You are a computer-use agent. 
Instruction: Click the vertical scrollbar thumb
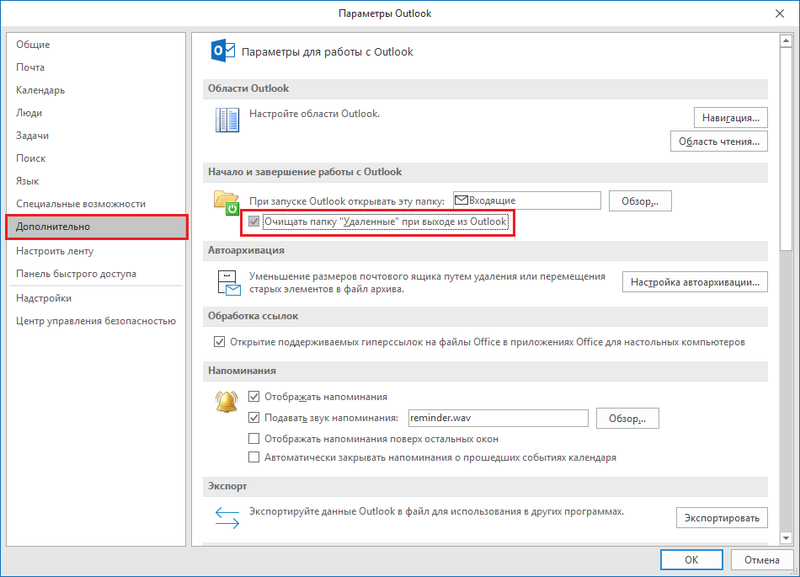coord(786,148)
